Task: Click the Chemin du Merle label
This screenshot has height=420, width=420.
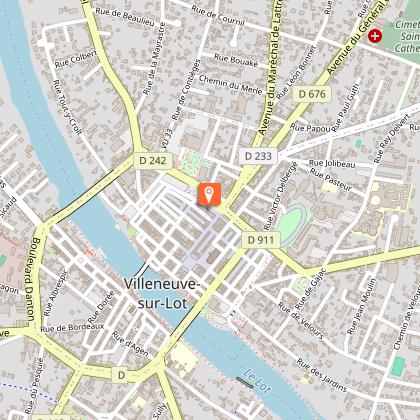Action: [231, 84]
